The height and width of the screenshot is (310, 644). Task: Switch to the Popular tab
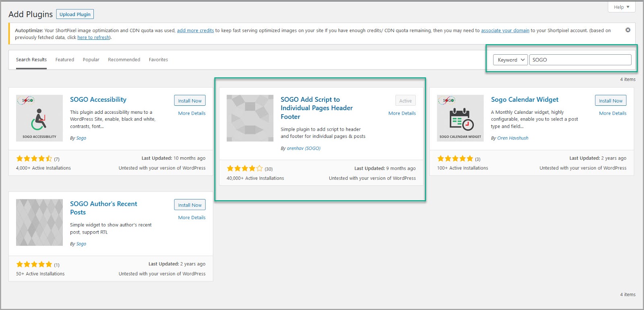coord(91,60)
